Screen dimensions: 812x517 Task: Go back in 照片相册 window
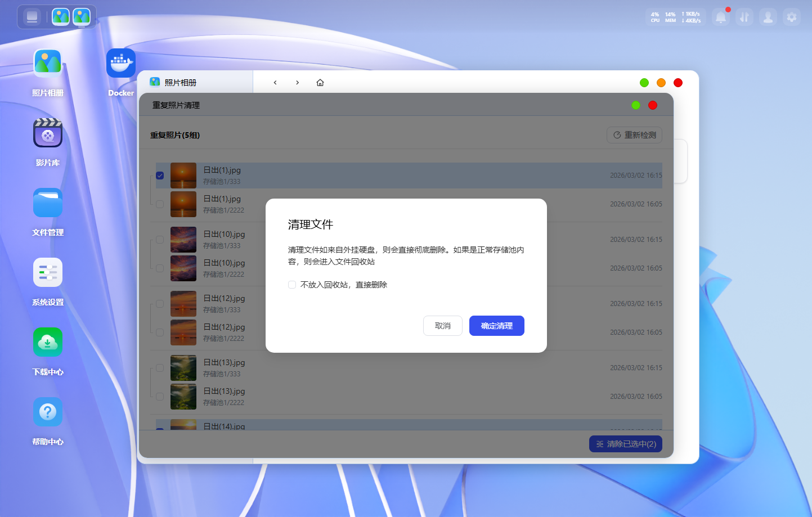coord(275,83)
